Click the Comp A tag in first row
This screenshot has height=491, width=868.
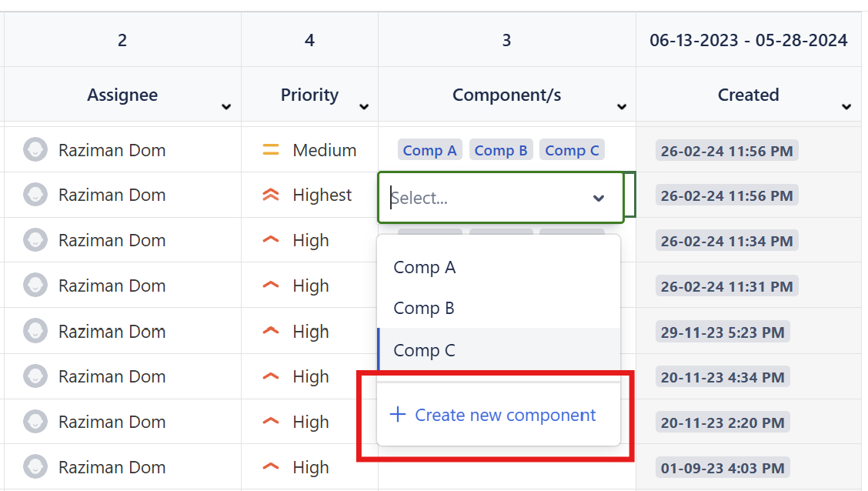[429, 150]
